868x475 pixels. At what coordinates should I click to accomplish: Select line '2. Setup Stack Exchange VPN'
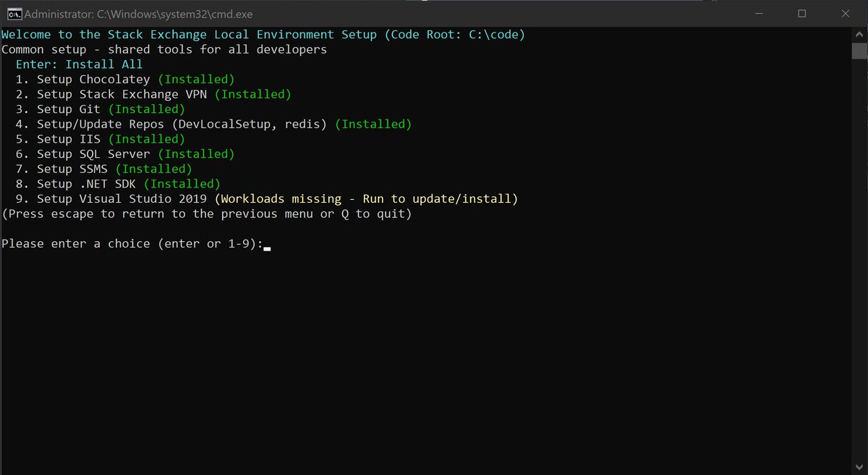point(153,94)
